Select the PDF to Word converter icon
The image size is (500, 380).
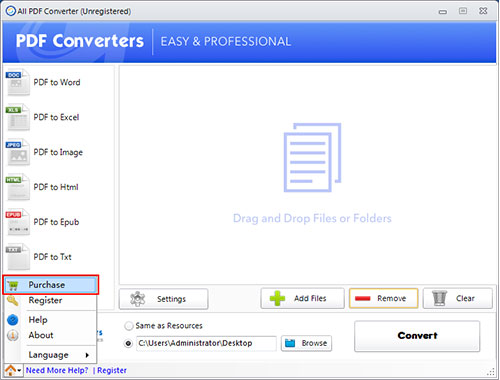(18, 82)
